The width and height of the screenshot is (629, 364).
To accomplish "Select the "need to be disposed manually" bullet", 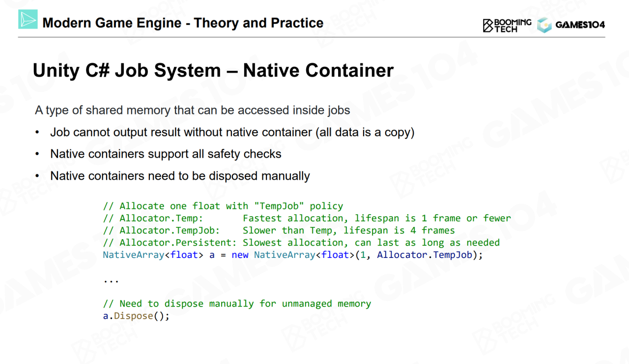I will [x=180, y=176].
